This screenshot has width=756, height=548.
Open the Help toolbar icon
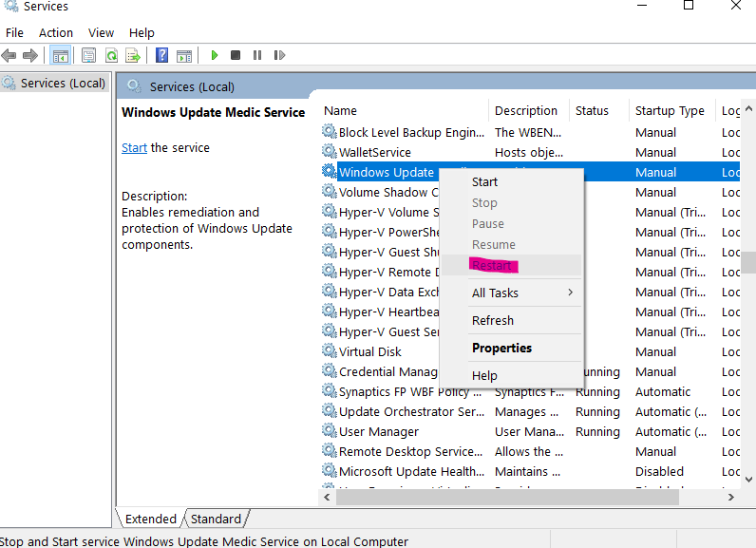click(x=162, y=55)
